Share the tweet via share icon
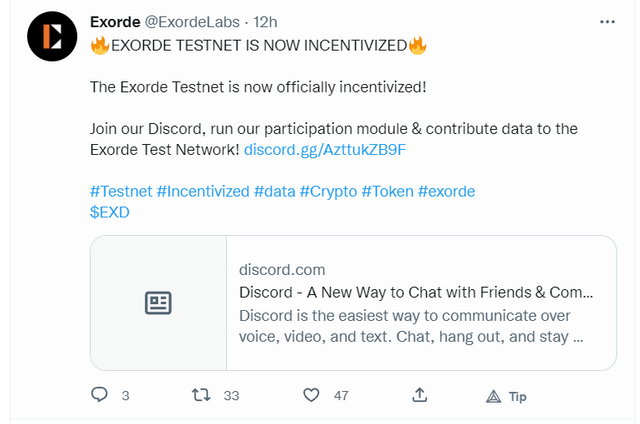The image size is (640, 424). pyautogui.click(x=420, y=395)
